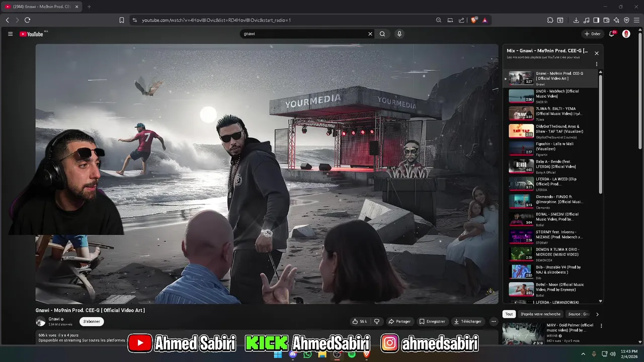The height and width of the screenshot is (362, 644).
Task: Open Spotify from the taskbar
Action: 352,354
